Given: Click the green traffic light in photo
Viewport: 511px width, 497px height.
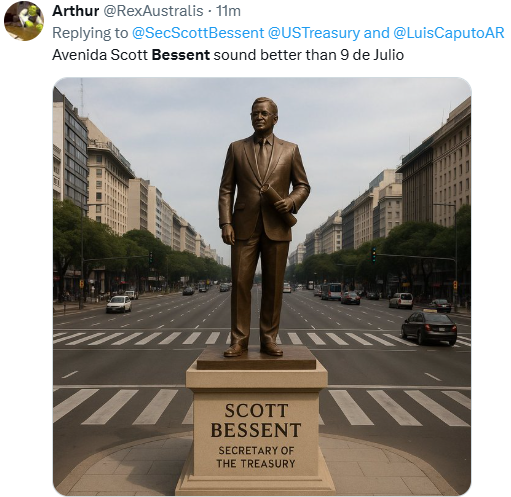Looking at the screenshot, I should click(374, 255).
